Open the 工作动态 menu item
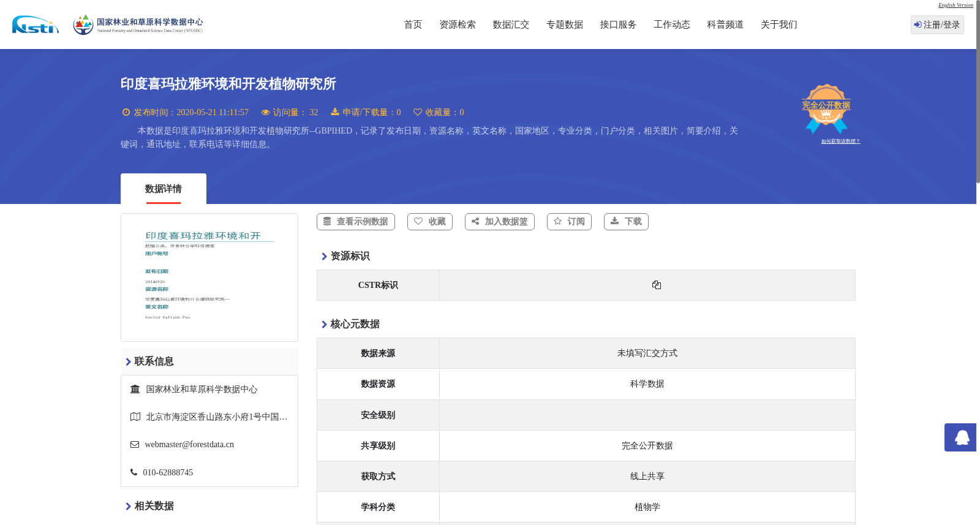Viewport: 980px width, 525px height. 672,25
